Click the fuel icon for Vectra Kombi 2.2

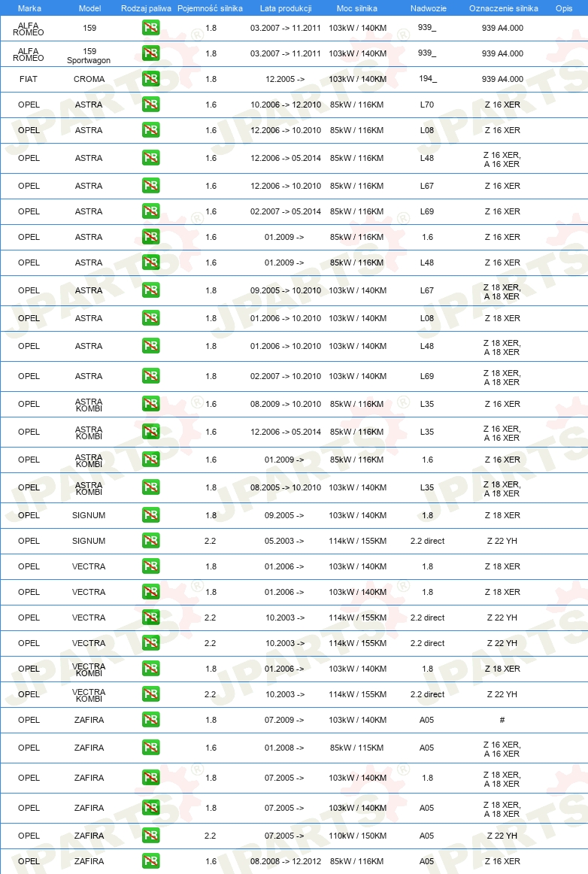click(150, 694)
